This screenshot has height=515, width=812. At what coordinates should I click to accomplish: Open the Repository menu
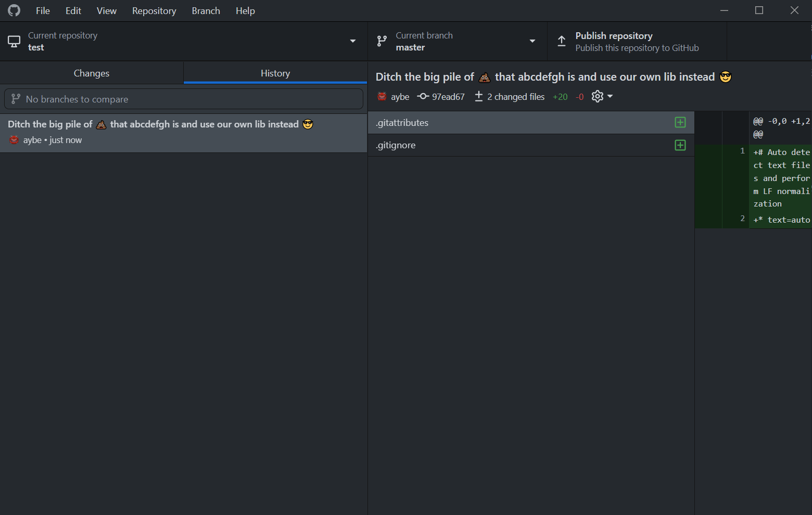[x=154, y=10]
